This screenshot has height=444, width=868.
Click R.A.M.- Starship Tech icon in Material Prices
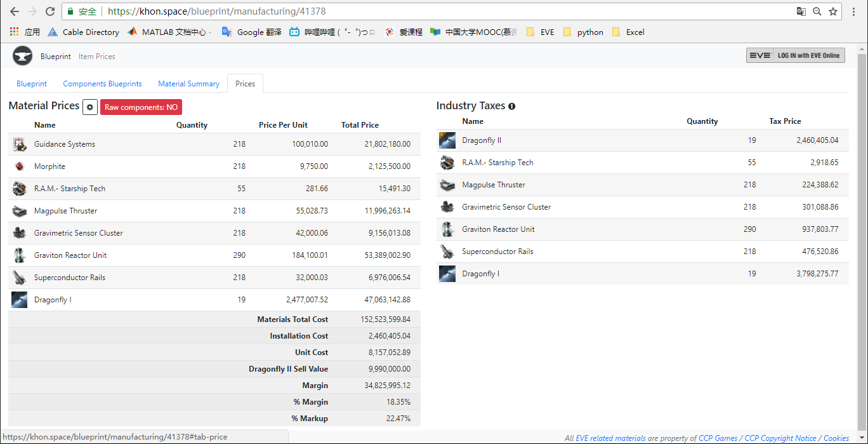tap(19, 189)
